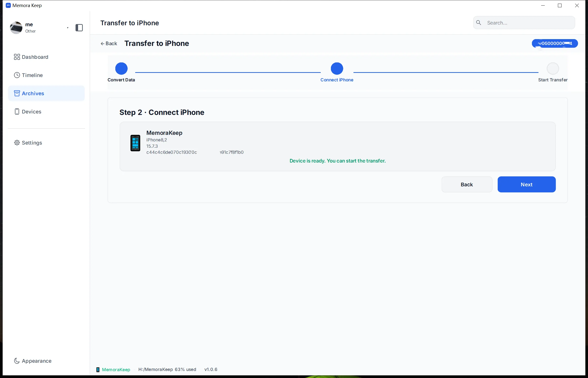Click the Timeline clock icon

17,75
